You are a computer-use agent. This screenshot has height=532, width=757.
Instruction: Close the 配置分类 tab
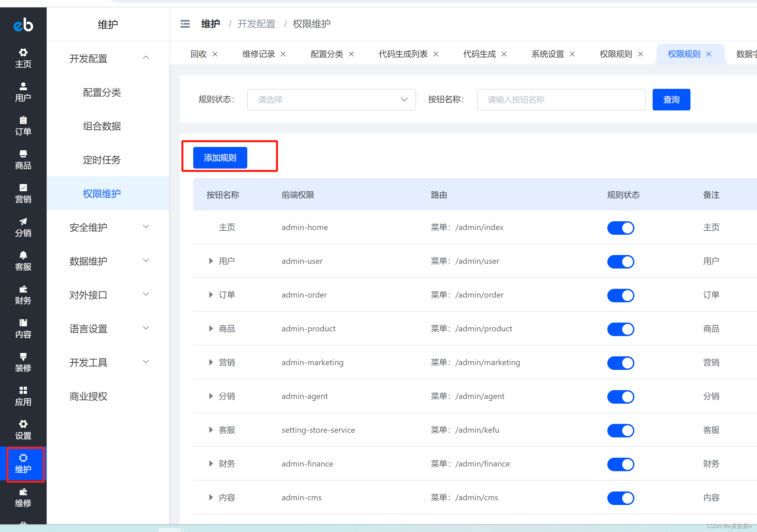351,54
